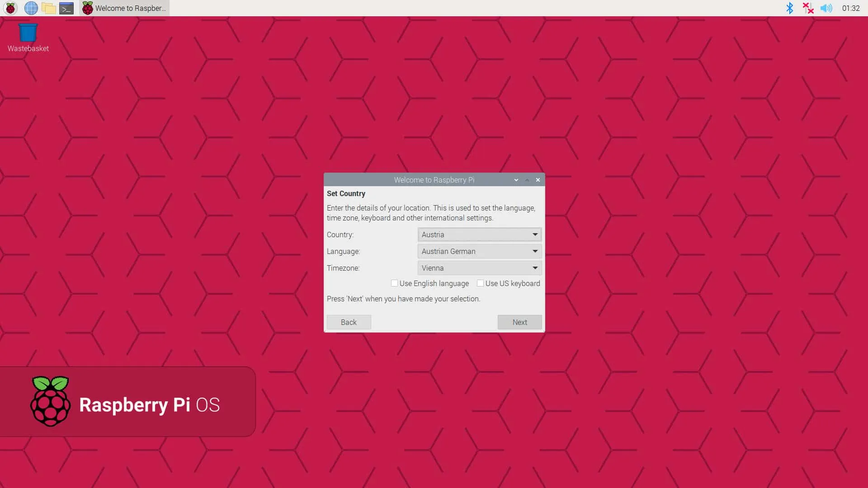Close the Welcome to Raspberry Pi dialog
This screenshot has height=488, width=868.
[538, 180]
